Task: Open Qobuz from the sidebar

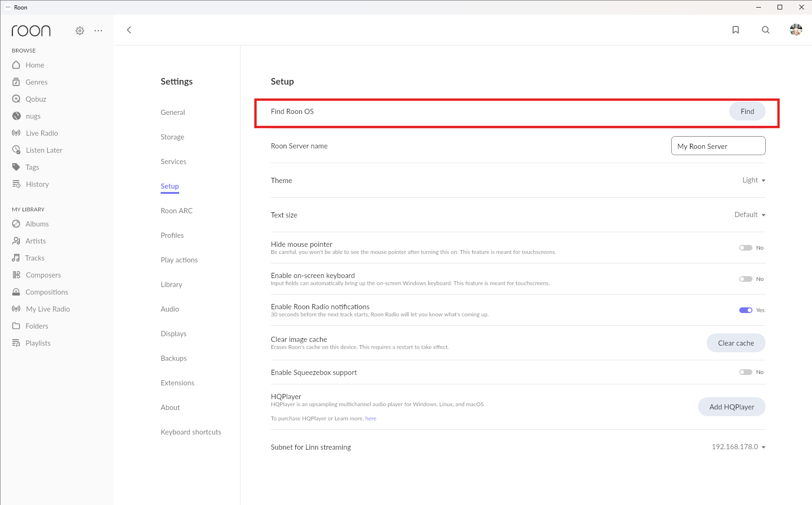Action: click(x=35, y=99)
